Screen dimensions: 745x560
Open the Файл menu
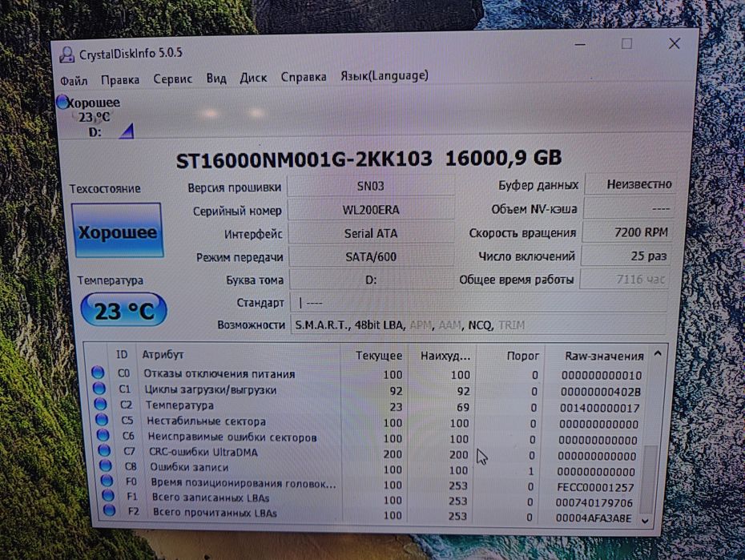point(74,81)
